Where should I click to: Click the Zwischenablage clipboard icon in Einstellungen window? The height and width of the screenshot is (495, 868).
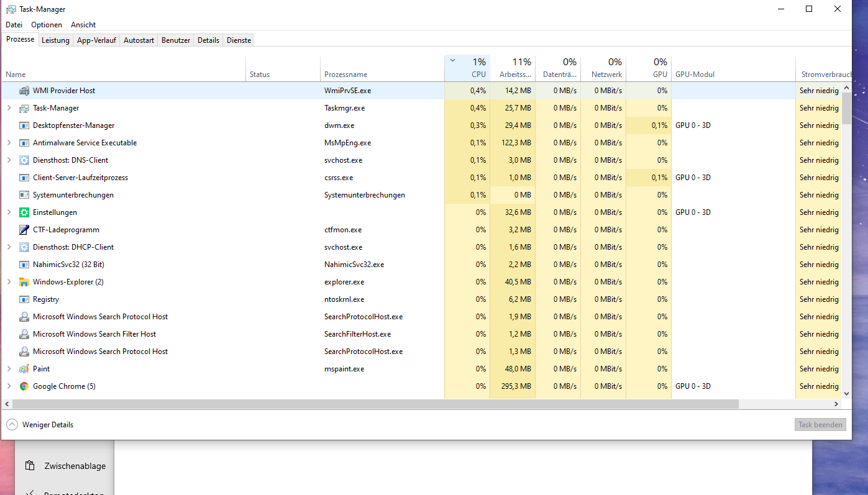(x=29, y=466)
